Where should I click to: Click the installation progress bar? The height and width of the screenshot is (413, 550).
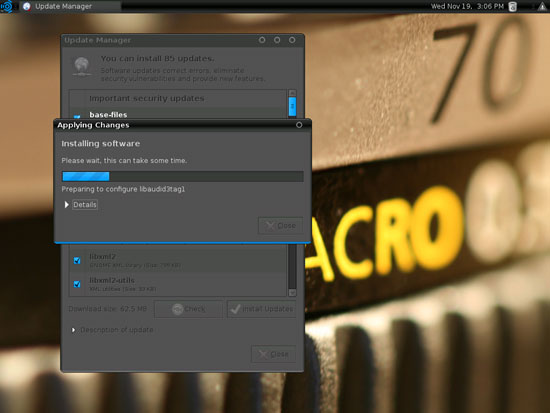click(183, 176)
